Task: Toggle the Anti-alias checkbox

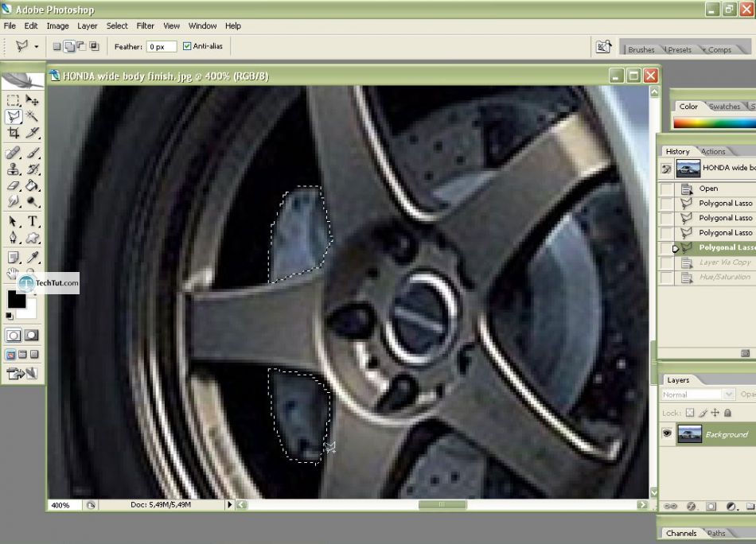Action: (187, 46)
